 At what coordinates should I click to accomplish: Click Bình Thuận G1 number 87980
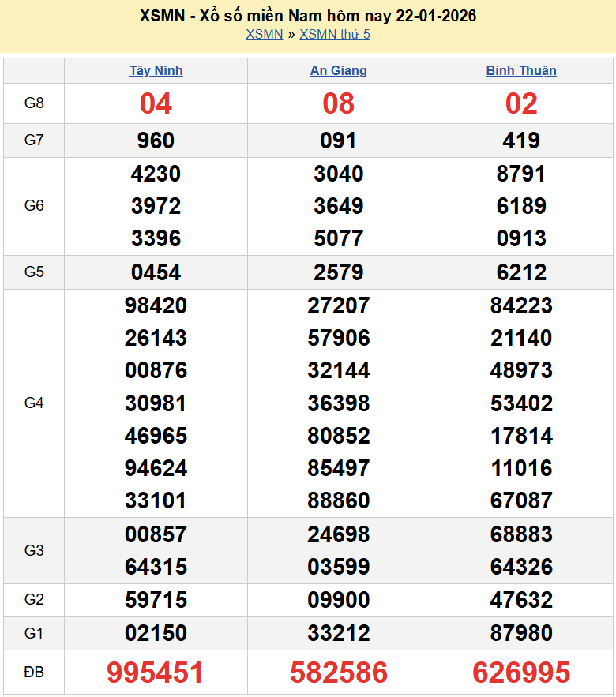click(521, 633)
